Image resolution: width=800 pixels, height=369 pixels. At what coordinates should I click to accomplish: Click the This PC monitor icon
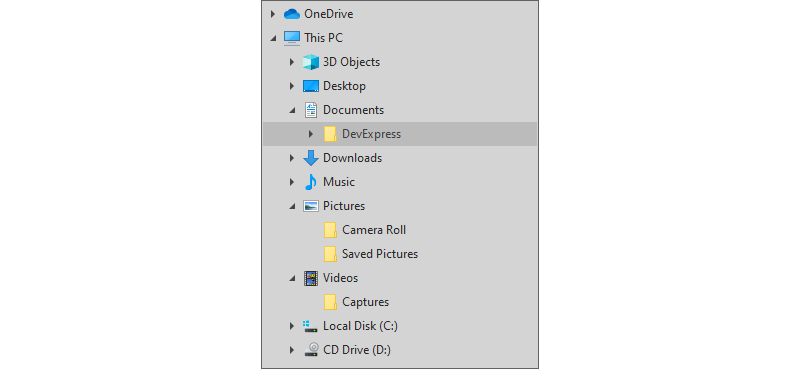292,38
